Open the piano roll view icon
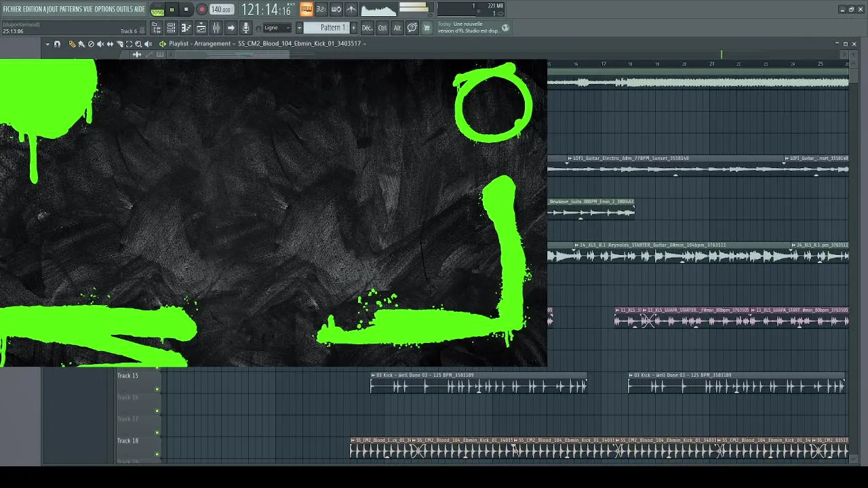Image resolution: width=868 pixels, height=488 pixels. (186, 28)
